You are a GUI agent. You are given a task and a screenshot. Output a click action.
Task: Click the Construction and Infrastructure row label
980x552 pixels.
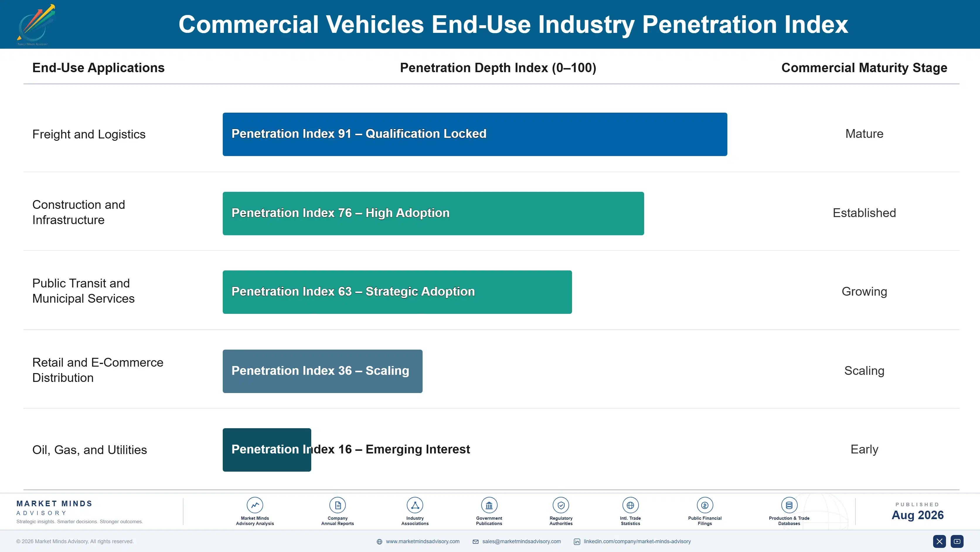pos(79,212)
